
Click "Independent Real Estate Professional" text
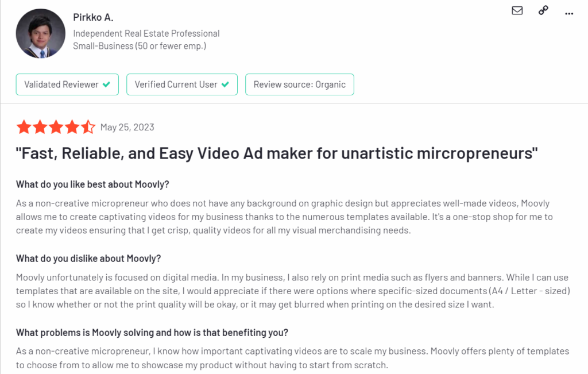pyautogui.click(x=146, y=33)
